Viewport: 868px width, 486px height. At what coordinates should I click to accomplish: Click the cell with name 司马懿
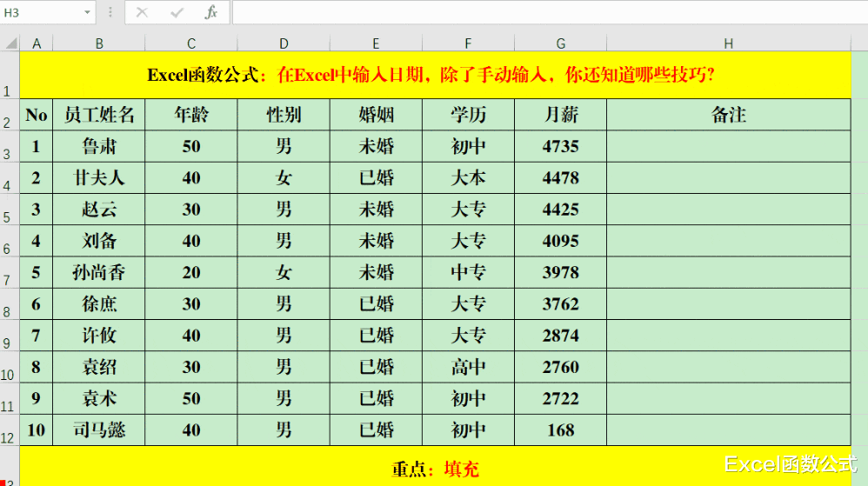point(99,430)
